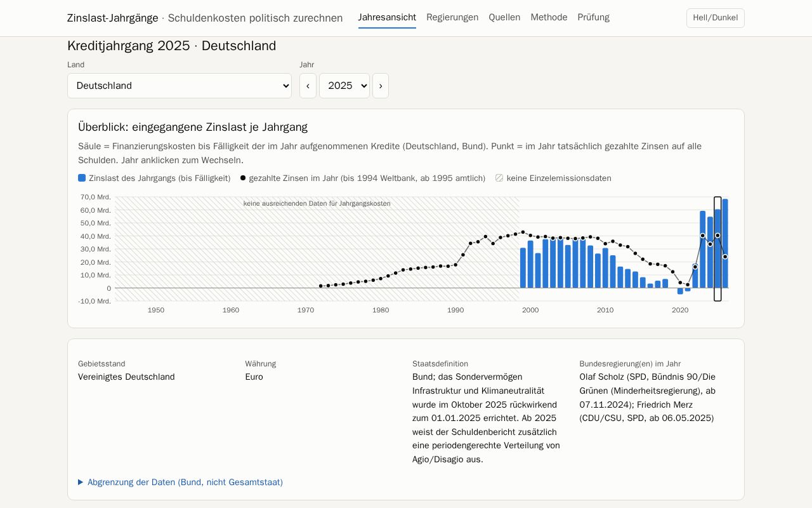812x508 pixels.
Task: Open the Jahr dropdown set to 2025
Action: coord(344,86)
